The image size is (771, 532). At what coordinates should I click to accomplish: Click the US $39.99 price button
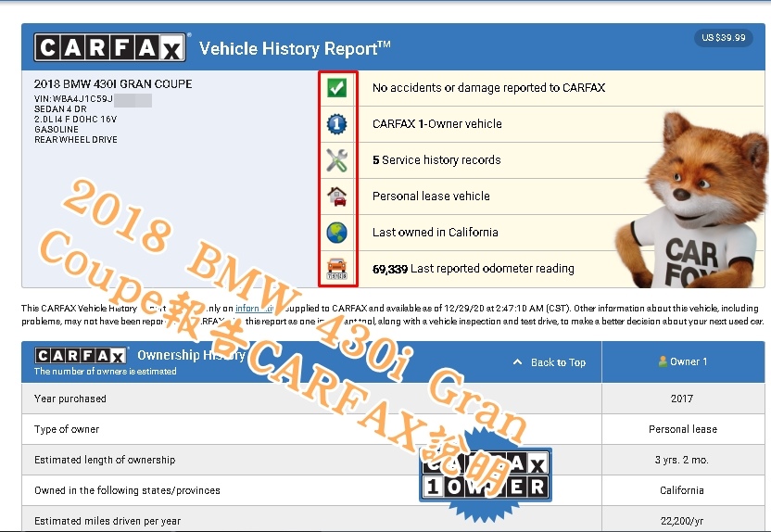tap(724, 37)
